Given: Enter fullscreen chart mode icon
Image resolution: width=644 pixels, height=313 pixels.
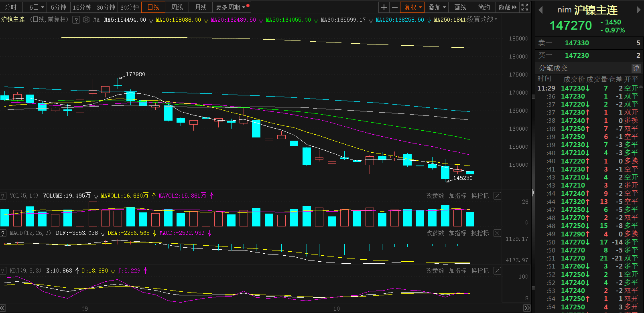Looking at the screenshot, I should 525,7.
